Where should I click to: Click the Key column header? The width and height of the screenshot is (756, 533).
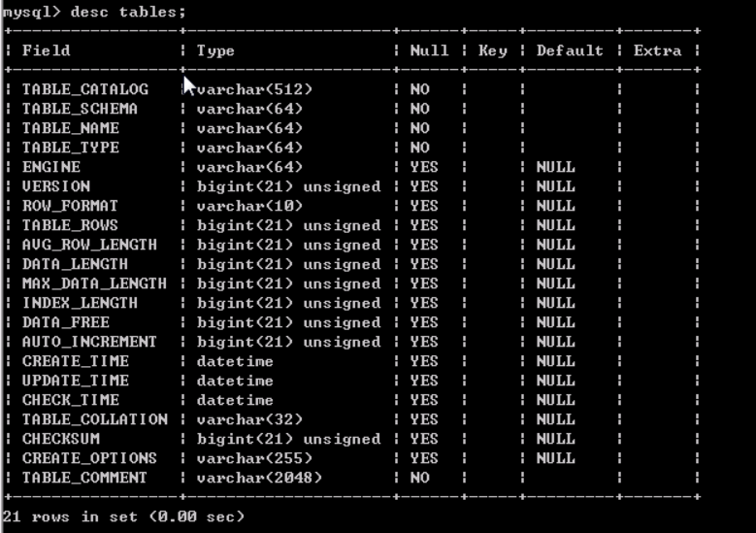click(x=492, y=50)
